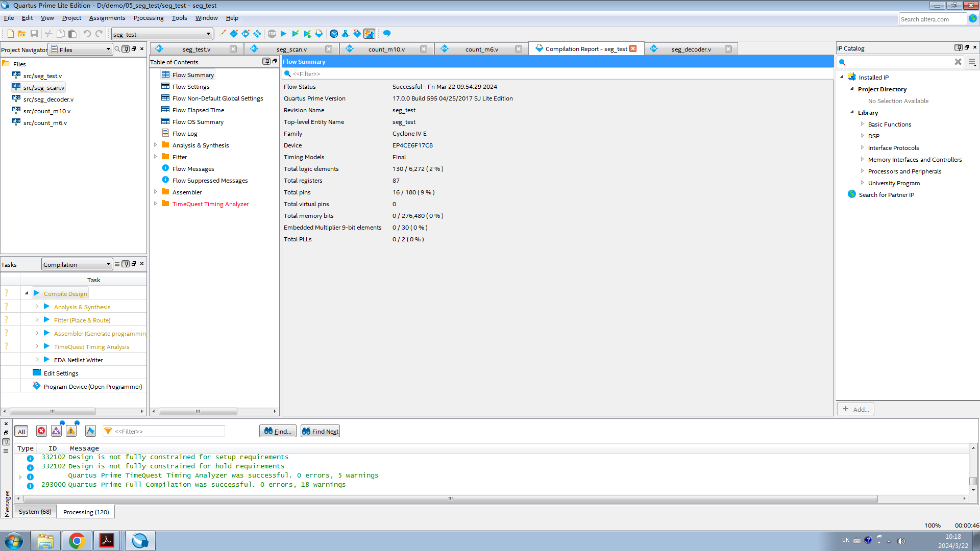Click the Windows Start button

click(x=14, y=541)
